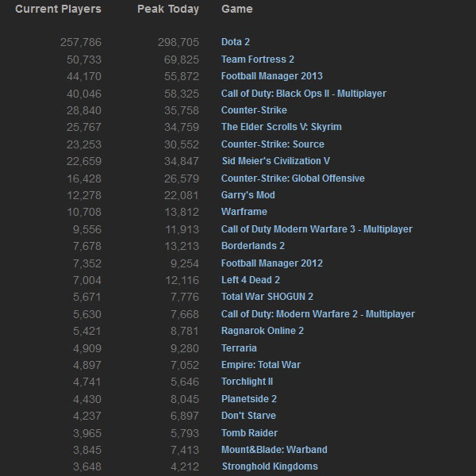
Task: Open the Borderlands 2 link
Action: (252, 246)
